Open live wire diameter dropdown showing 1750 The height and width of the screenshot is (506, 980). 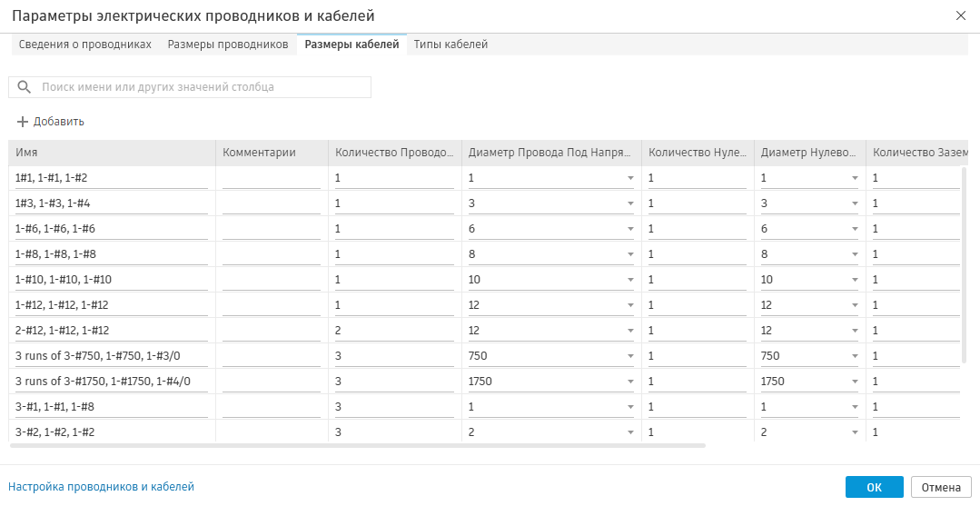pyautogui.click(x=630, y=382)
